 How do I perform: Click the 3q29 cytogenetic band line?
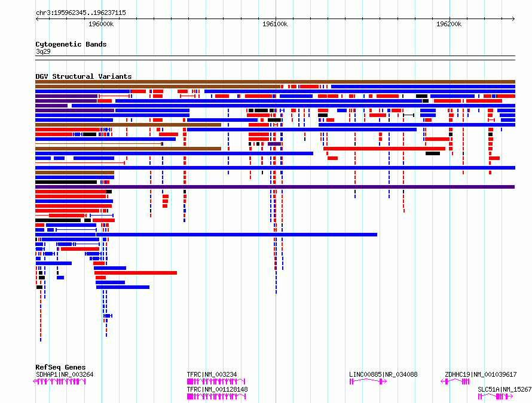tap(275, 58)
